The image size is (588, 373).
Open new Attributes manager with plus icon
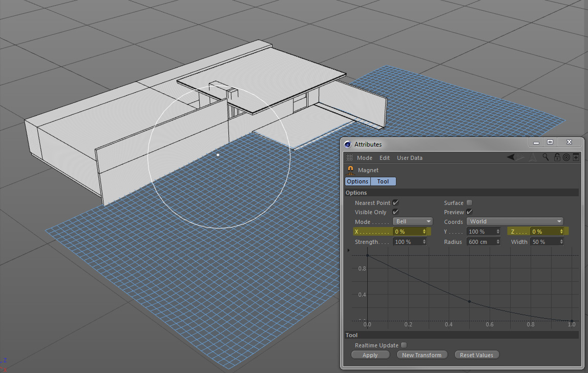576,157
